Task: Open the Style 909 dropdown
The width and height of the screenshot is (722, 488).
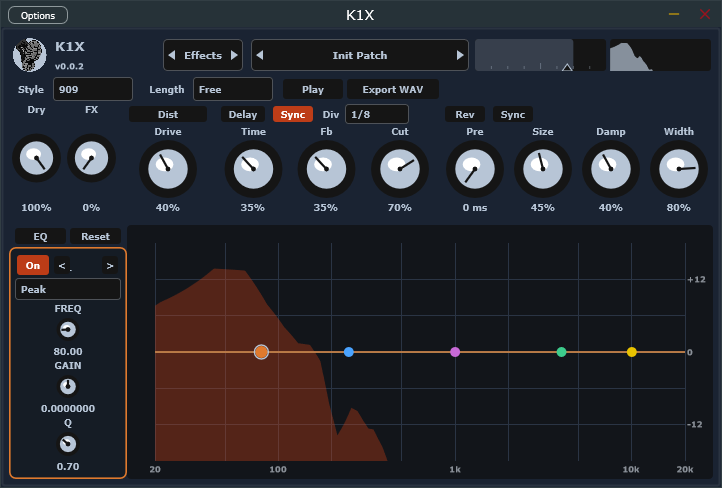Action: point(93,89)
